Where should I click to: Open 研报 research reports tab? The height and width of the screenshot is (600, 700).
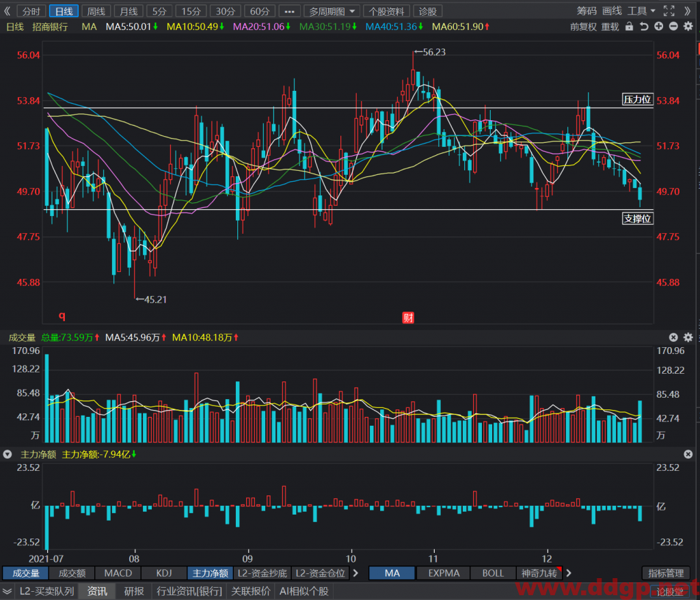(x=134, y=591)
